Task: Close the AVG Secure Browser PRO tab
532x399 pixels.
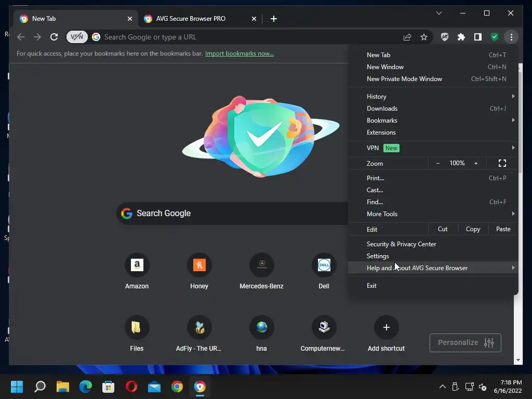Action: tap(254, 19)
